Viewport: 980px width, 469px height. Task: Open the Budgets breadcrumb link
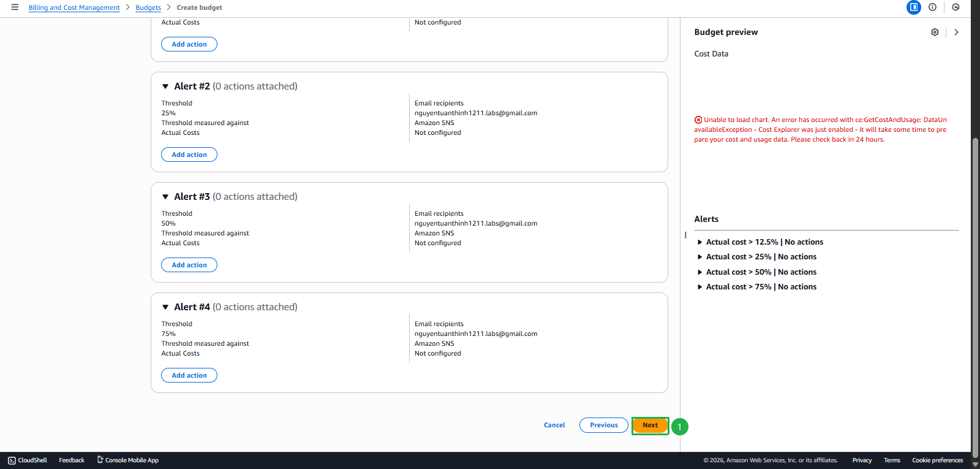point(148,7)
